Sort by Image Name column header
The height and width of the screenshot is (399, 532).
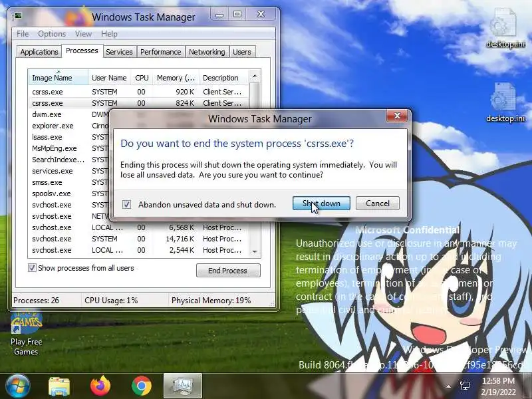[x=59, y=78]
